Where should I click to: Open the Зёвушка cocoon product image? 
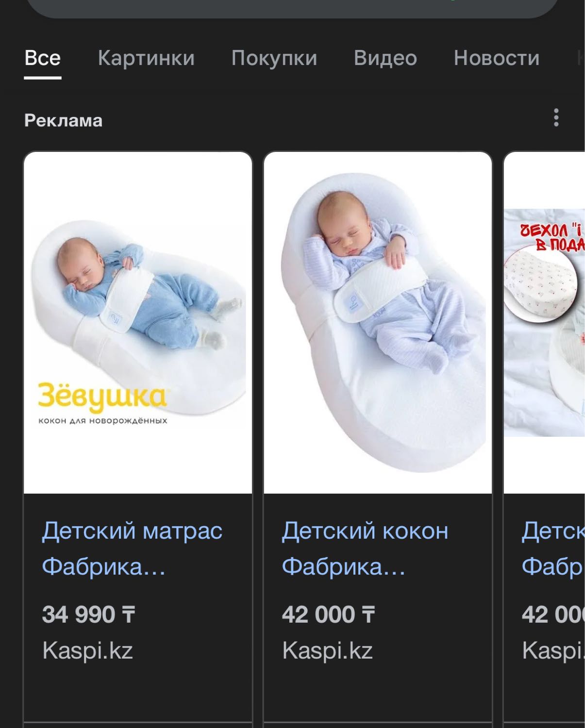coord(138,323)
